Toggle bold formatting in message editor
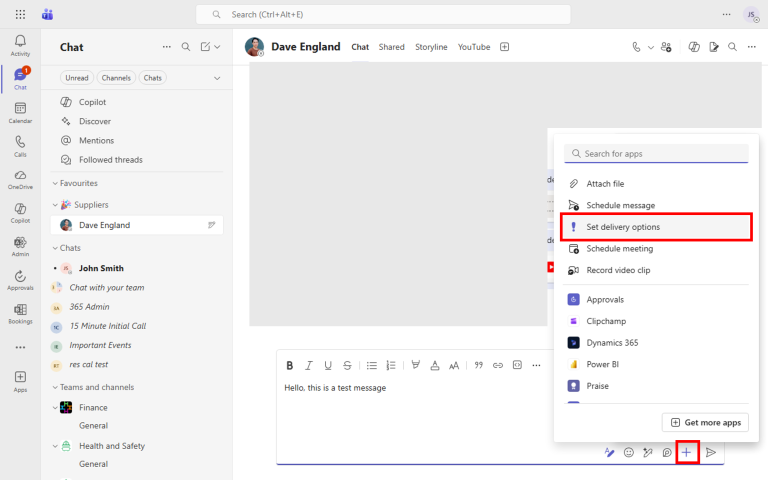The image size is (768, 480). (290, 365)
